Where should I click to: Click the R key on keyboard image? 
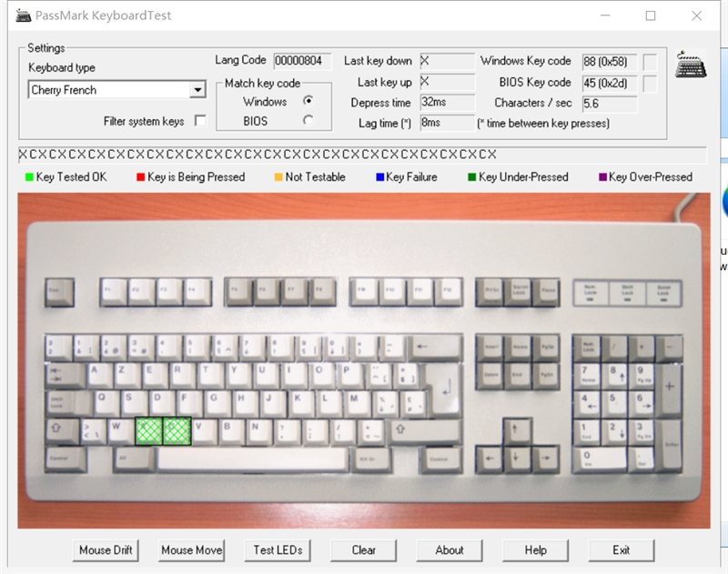click(183, 375)
